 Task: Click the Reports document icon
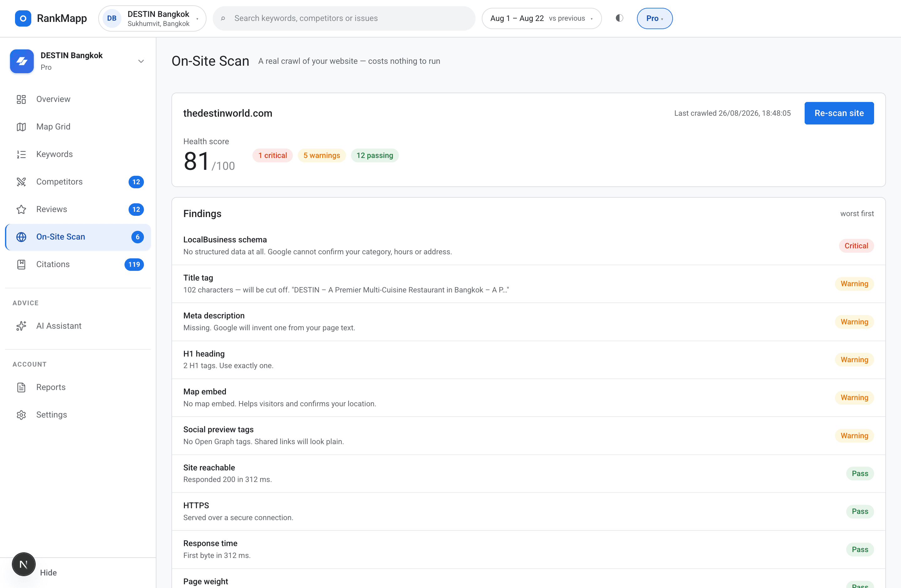pos(21,387)
